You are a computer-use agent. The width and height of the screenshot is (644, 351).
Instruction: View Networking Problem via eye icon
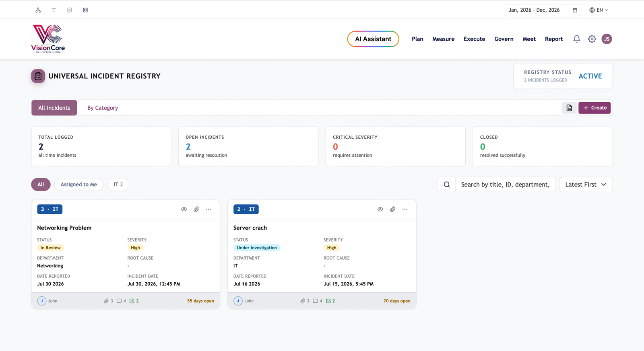point(184,209)
